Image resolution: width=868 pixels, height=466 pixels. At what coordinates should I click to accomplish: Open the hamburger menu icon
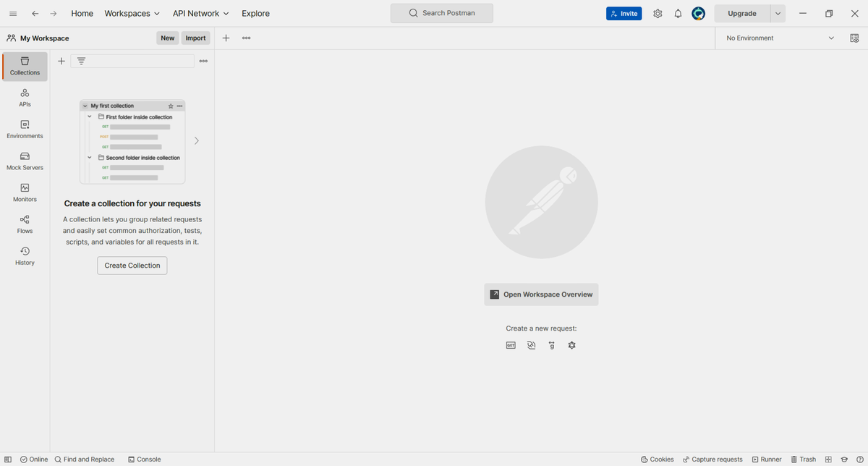coord(13,13)
